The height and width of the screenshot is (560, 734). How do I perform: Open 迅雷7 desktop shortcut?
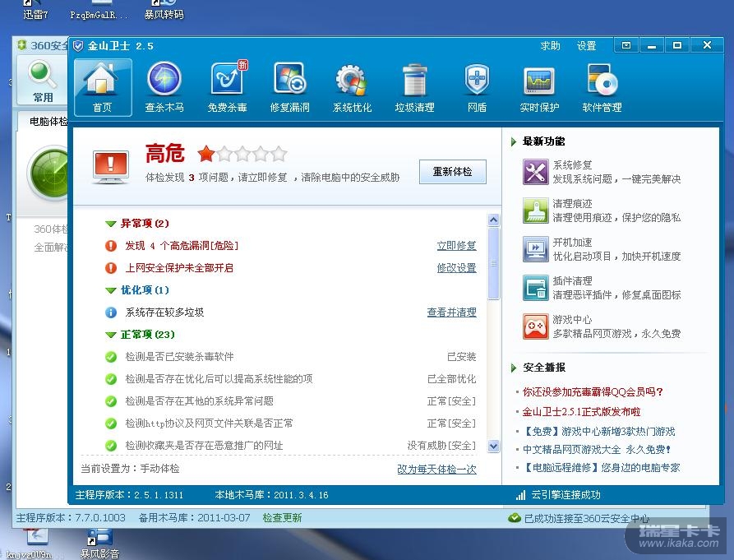[x=35, y=10]
